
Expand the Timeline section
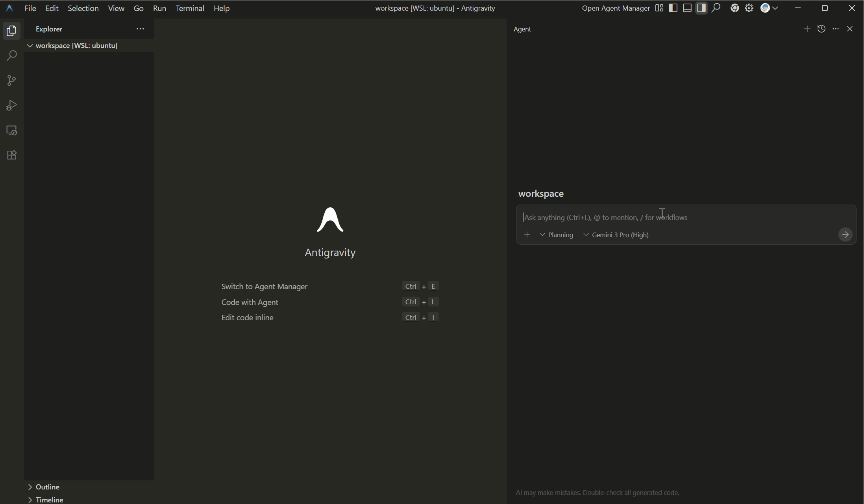click(x=49, y=500)
